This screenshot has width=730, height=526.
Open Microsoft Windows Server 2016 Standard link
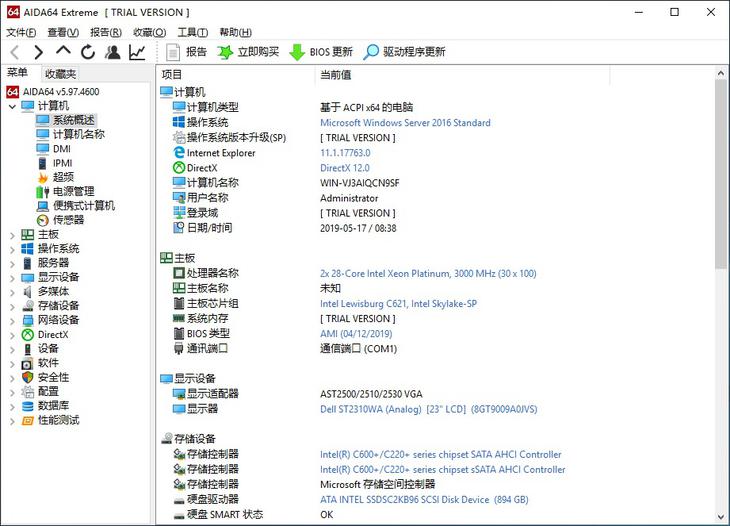[405, 123]
